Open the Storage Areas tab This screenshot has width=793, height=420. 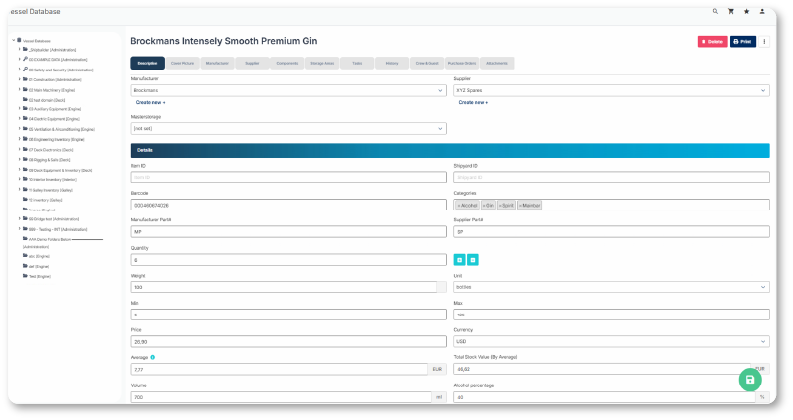click(x=322, y=63)
